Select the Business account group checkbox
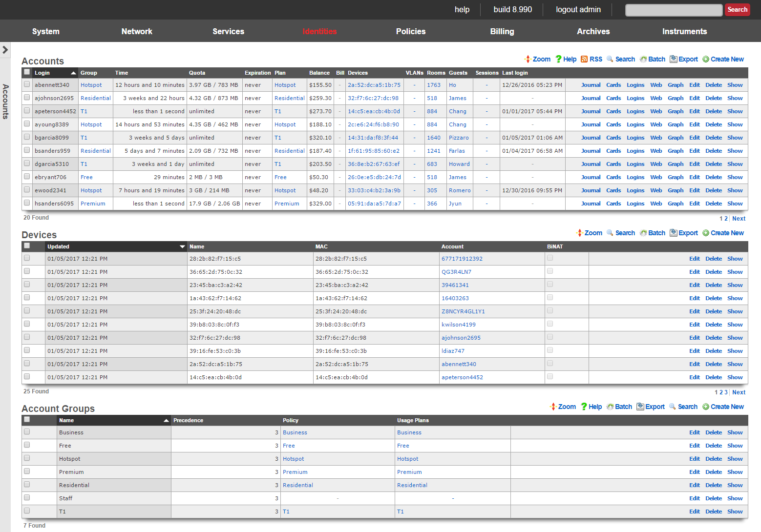The height and width of the screenshot is (532, 761). (27, 432)
